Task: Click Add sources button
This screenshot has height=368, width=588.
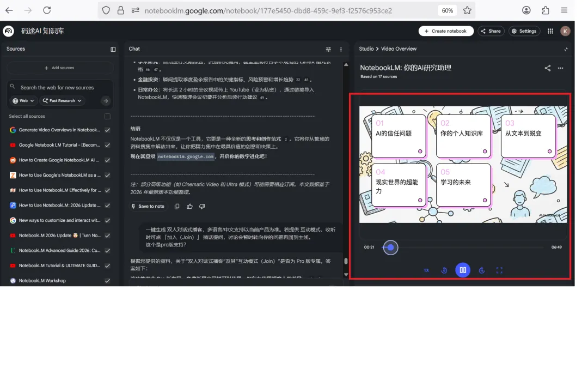Action: pyautogui.click(x=60, y=68)
